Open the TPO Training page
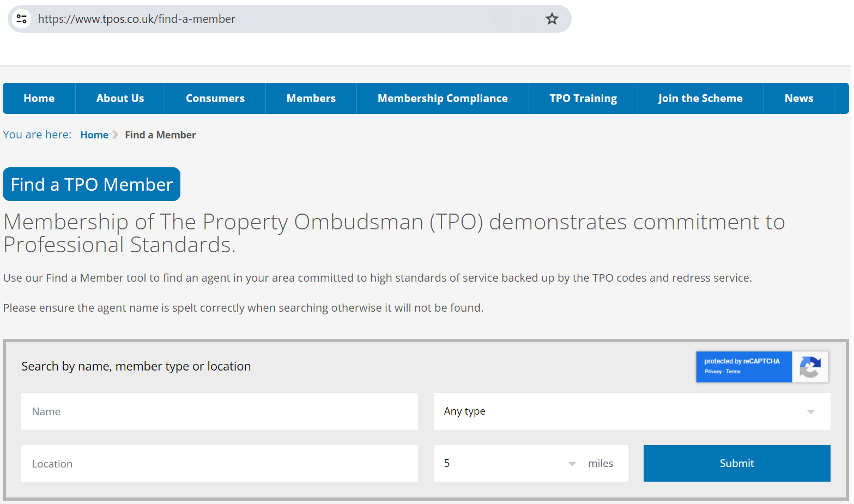 [x=583, y=98]
